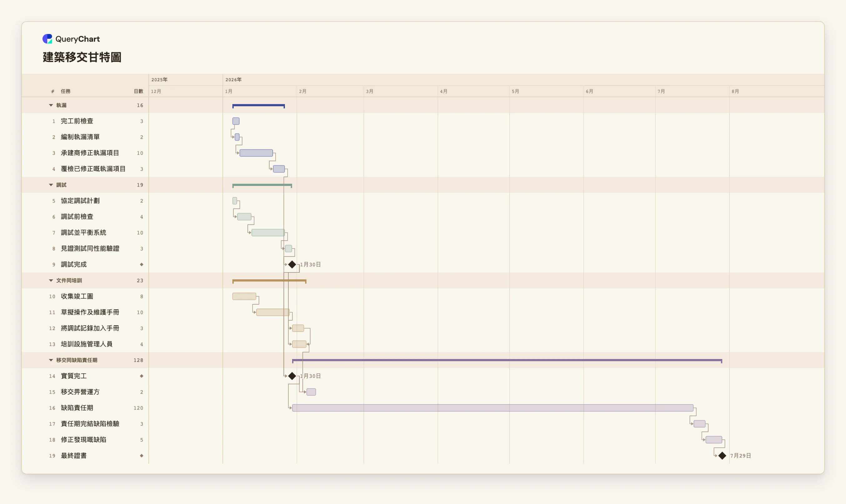
Task: Select task row 最終證書 in the list
Action: [x=85, y=456]
